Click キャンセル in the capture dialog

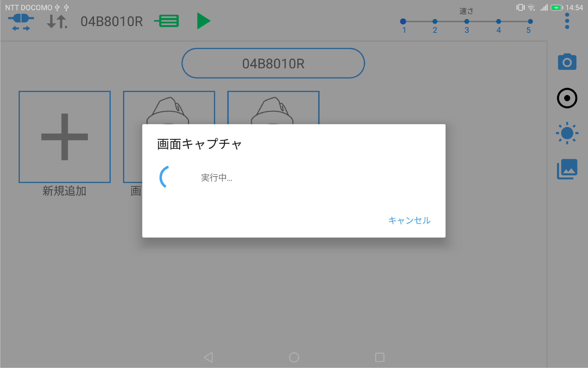(409, 220)
